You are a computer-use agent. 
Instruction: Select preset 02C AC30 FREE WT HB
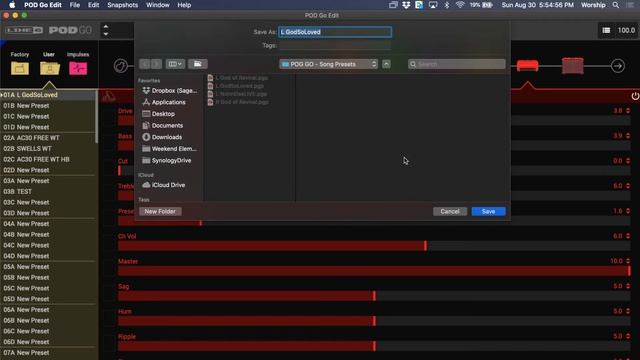click(x=48, y=159)
